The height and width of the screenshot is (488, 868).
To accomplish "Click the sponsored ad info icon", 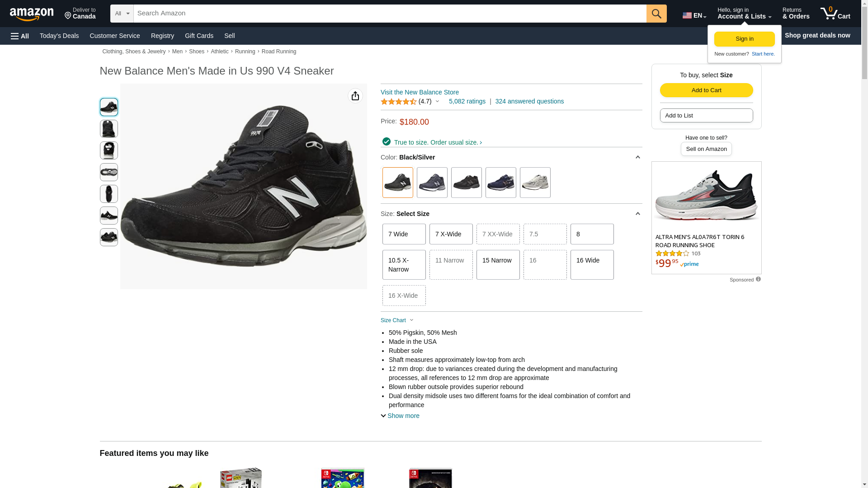I will tap(758, 279).
